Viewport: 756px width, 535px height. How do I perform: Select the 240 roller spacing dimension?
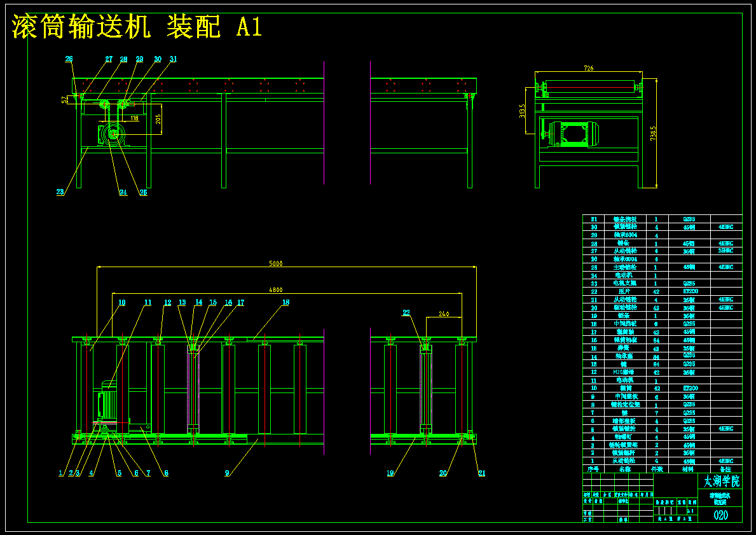pyautogui.click(x=444, y=314)
